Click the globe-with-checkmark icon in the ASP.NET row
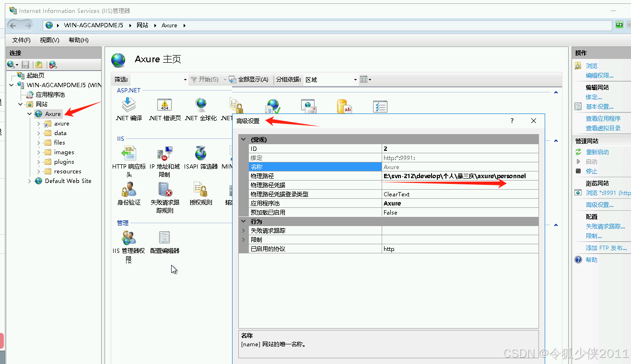Image resolution: width=631 pixels, height=364 pixels. coord(273,106)
